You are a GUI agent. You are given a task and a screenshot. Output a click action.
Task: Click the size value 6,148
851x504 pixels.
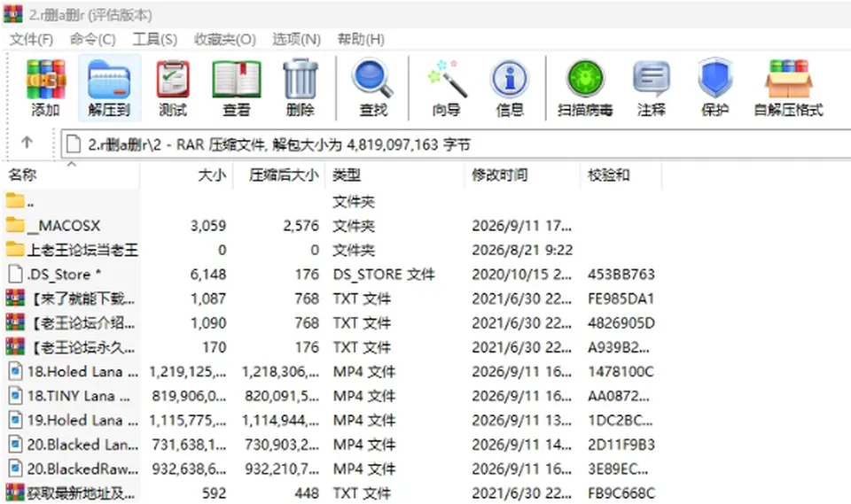point(207,274)
